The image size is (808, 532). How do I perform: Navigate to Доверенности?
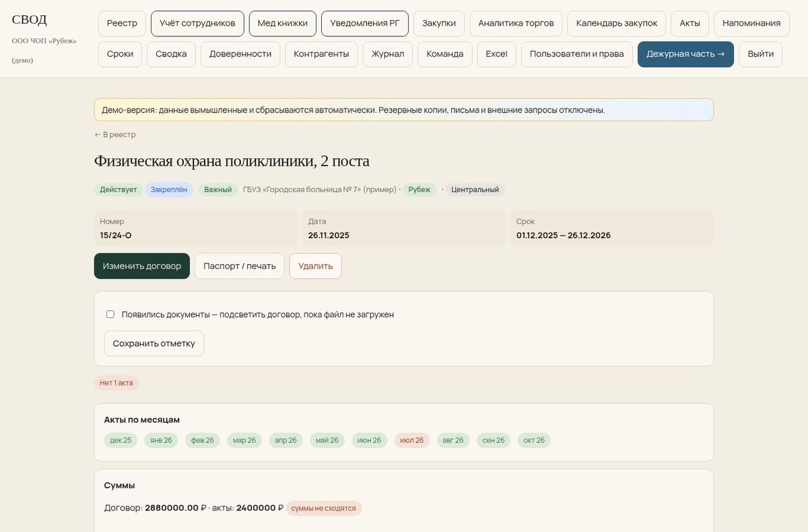pyautogui.click(x=240, y=55)
